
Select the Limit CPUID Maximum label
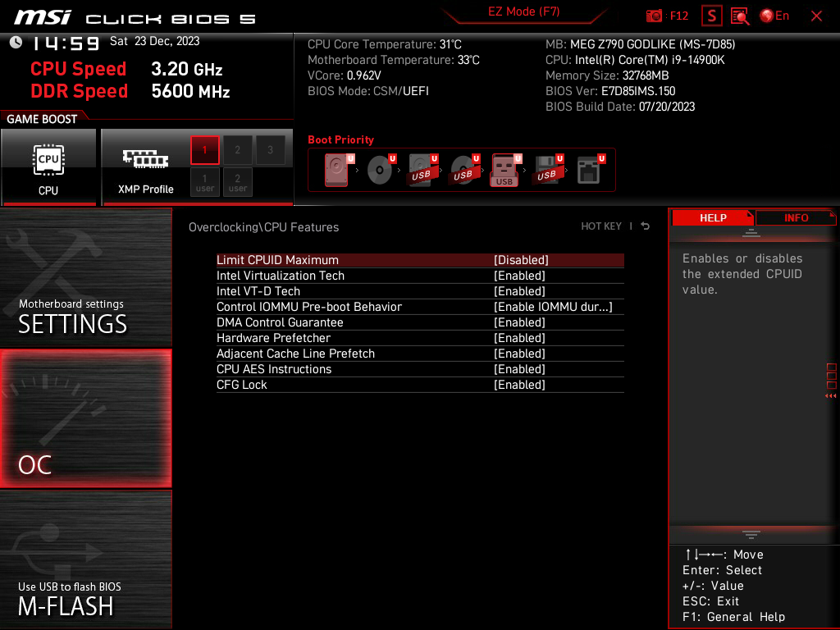[x=277, y=260]
